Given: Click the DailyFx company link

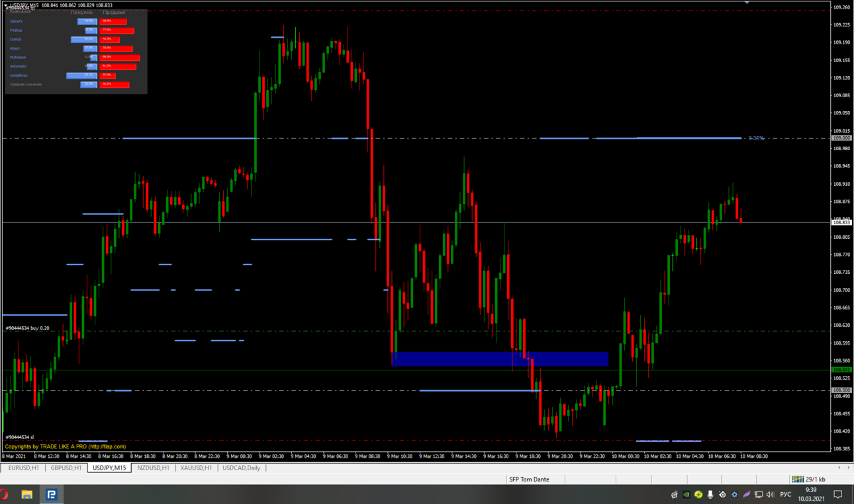Looking at the screenshot, I should coord(17,21).
